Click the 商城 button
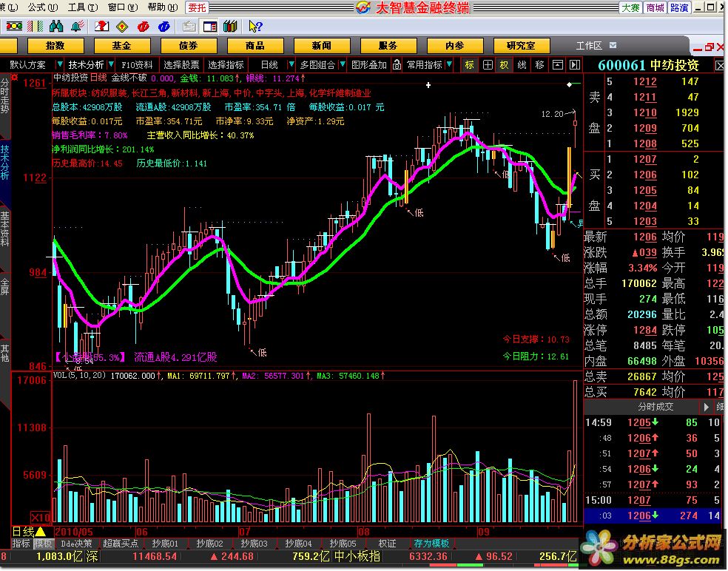 [655, 7]
